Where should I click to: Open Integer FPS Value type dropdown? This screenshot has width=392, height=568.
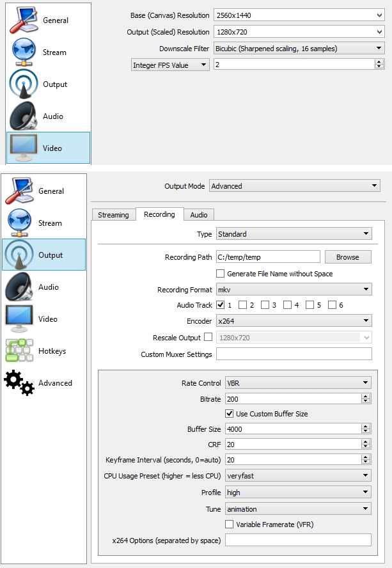170,65
